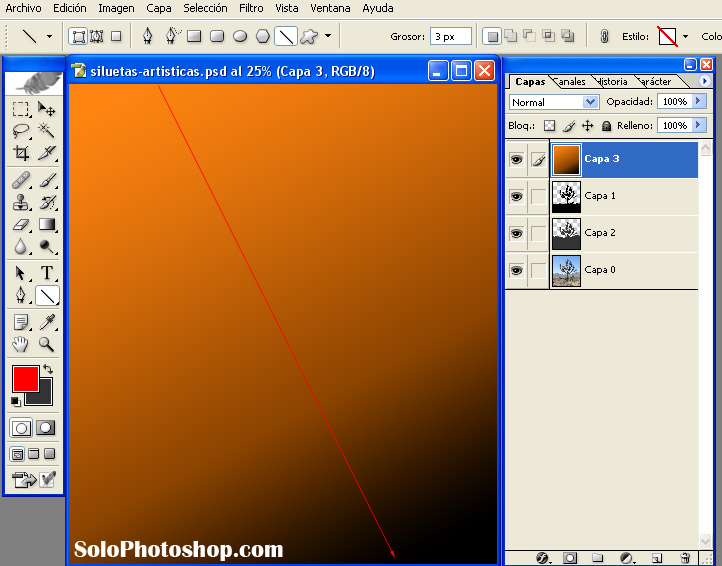Open the Estilo style picker dropdown
Viewport: 722px width, 566px height.
[x=685, y=37]
